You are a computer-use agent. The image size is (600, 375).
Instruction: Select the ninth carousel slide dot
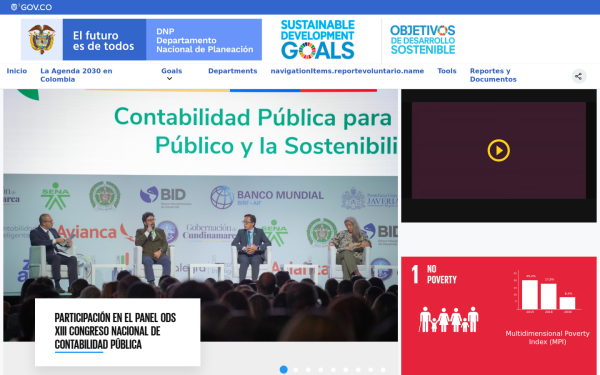[x=383, y=370]
